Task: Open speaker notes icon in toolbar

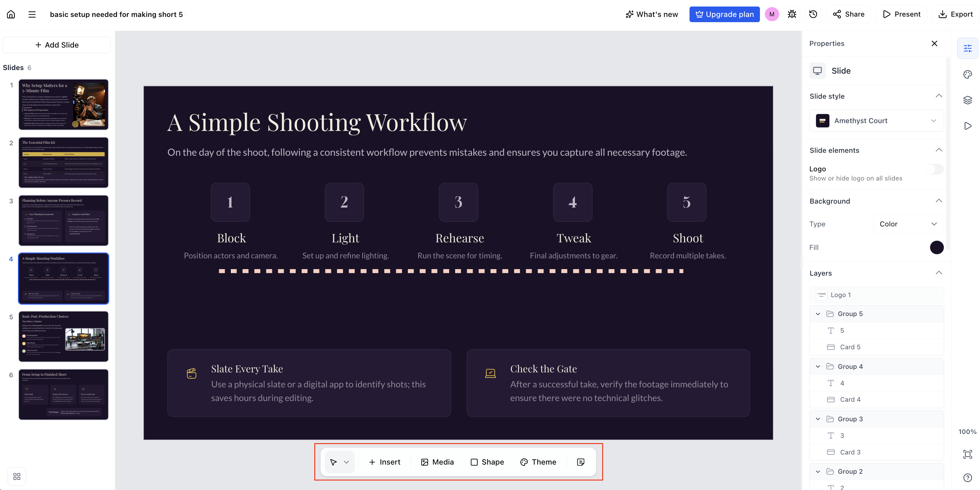Action: (x=581, y=462)
